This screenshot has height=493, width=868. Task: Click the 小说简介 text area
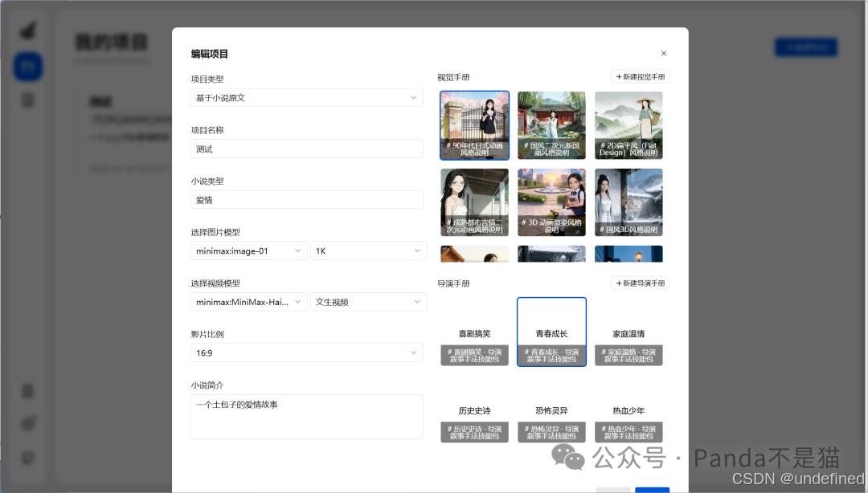click(307, 417)
